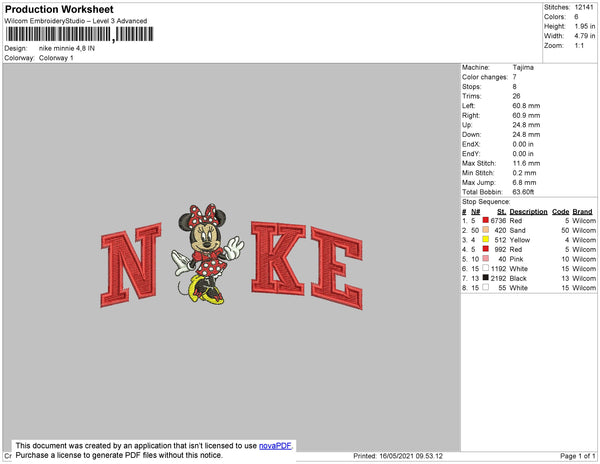The width and height of the screenshot is (600, 464).
Task: Click the stitch count 1192
Action: point(498,269)
